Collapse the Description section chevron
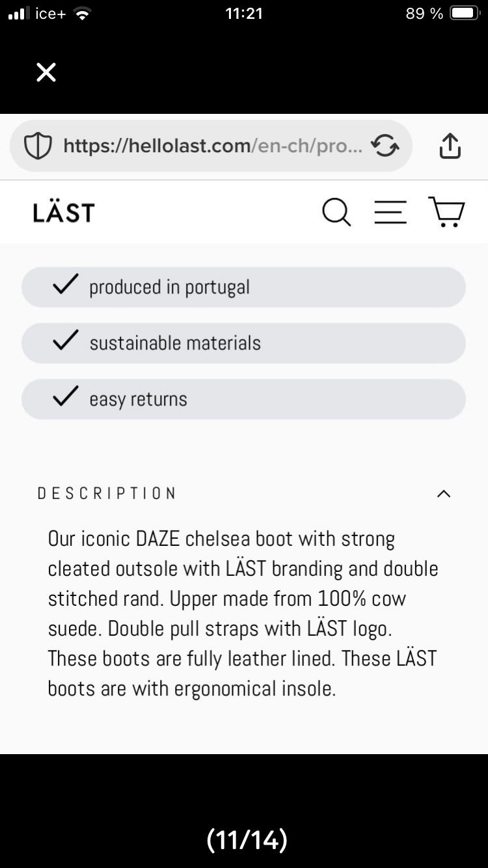488x868 pixels. tap(444, 494)
